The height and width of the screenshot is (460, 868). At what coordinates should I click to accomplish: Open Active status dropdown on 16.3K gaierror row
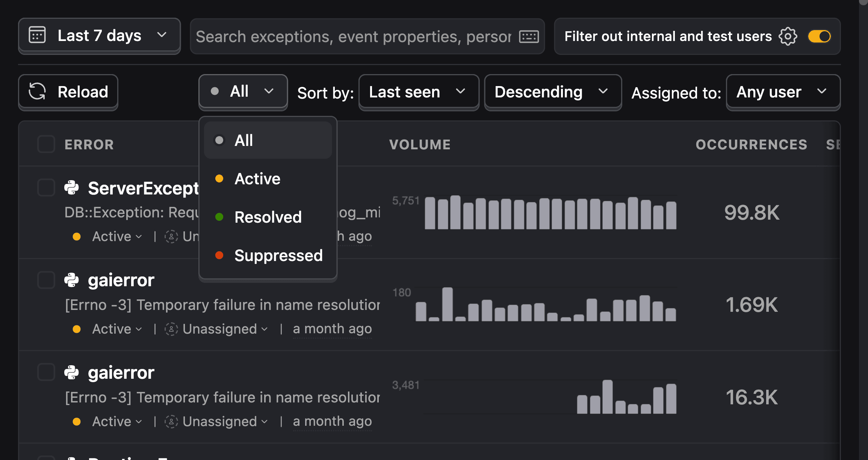tap(117, 422)
